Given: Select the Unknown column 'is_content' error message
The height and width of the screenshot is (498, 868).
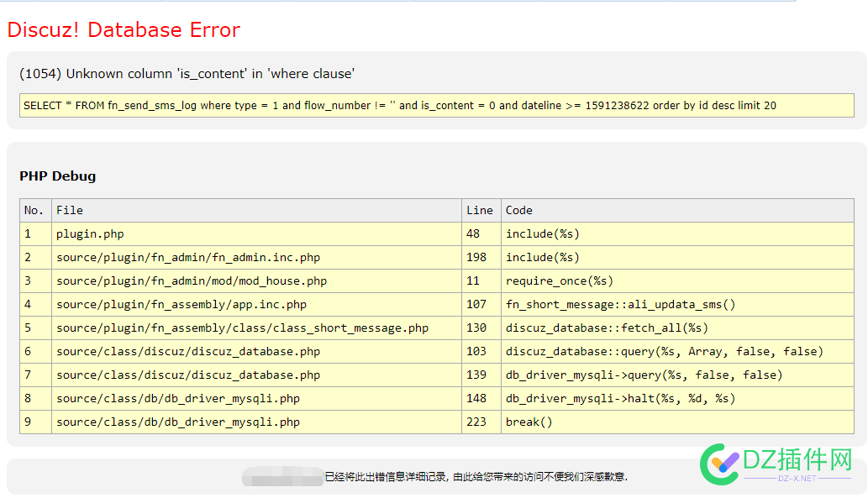Looking at the screenshot, I should click(x=187, y=74).
